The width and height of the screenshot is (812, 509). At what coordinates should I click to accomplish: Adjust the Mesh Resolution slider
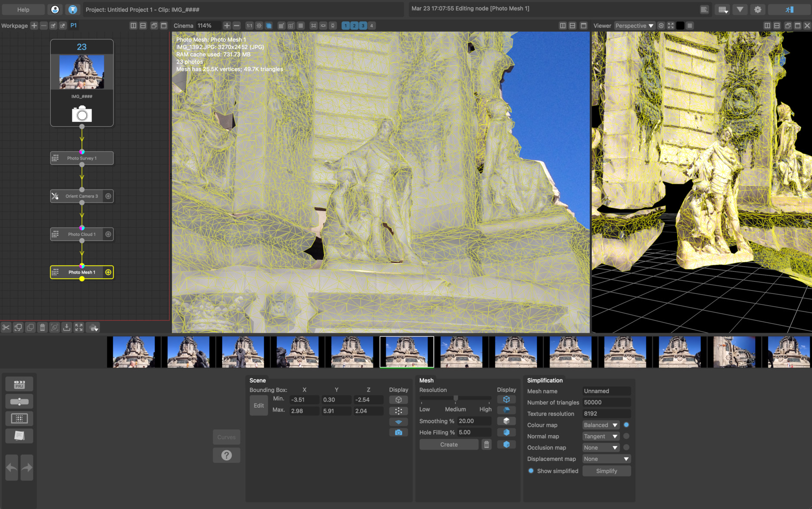[456, 398]
